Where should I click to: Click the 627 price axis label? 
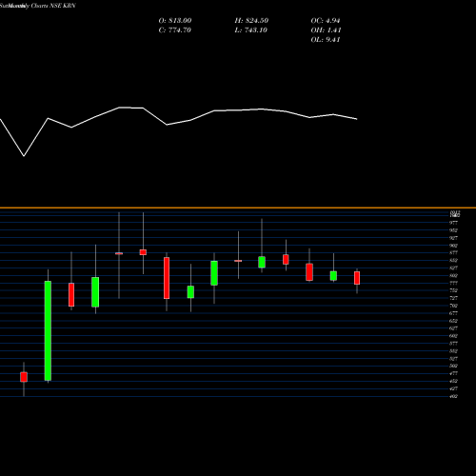click(453, 328)
